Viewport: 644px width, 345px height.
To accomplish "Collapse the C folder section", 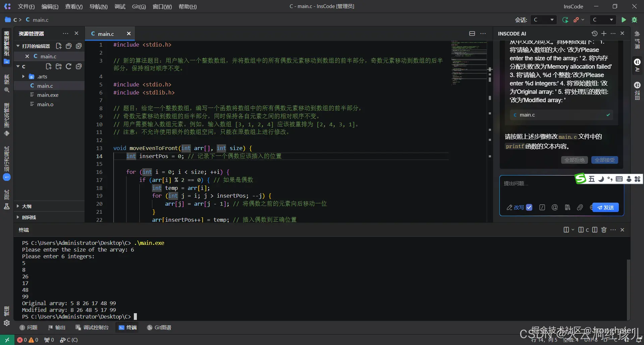I will point(18,66).
